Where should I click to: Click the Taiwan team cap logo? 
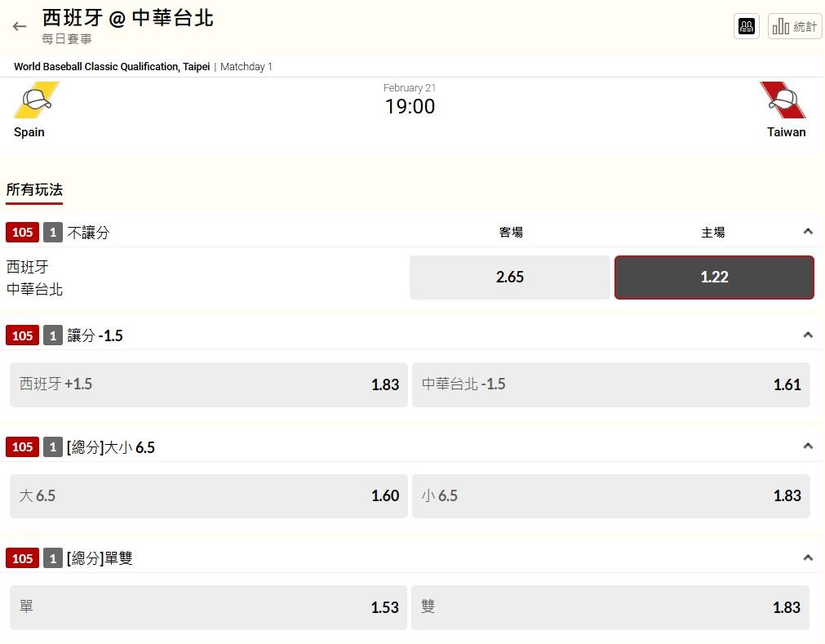(x=783, y=100)
